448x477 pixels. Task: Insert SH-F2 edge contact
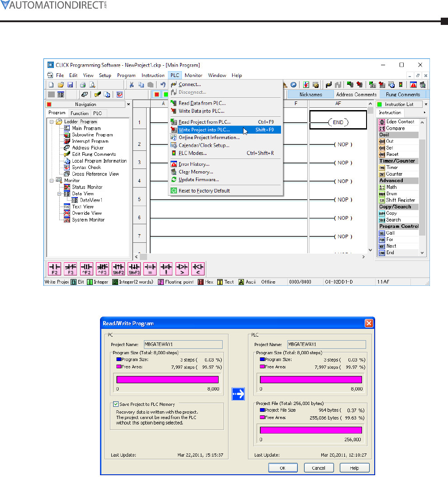click(118, 269)
